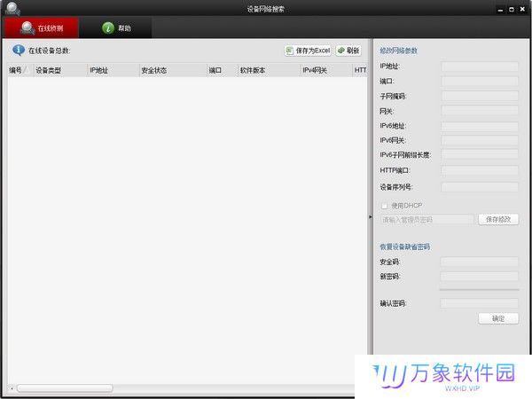Minimize the 设备网络搜索 window

point(500,10)
